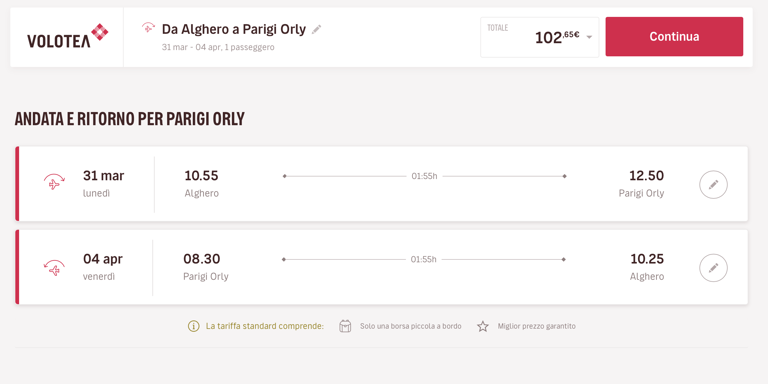Screen dimensions: 768x384
Task: Click the outbound plane icon on 31 mar row
Action: click(54, 182)
